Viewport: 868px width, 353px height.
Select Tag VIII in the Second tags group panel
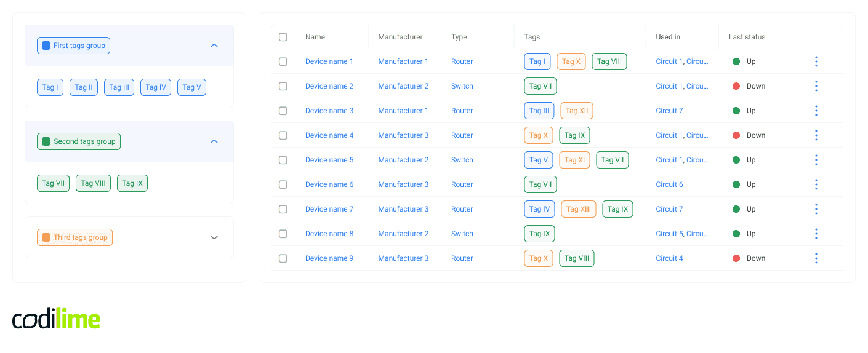pyautogui.click(x=93, y=183)
